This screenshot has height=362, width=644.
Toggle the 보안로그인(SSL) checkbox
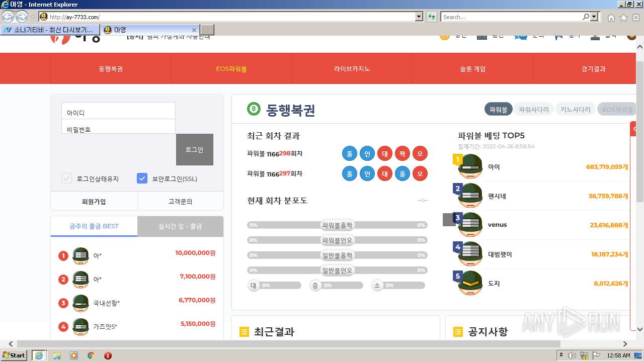(142, 178)
